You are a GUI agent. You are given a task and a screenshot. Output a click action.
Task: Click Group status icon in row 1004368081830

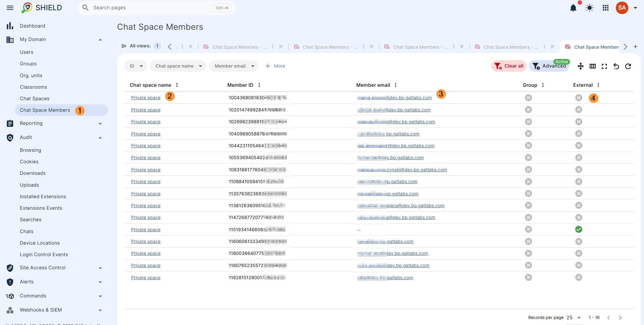pos(528,98)
